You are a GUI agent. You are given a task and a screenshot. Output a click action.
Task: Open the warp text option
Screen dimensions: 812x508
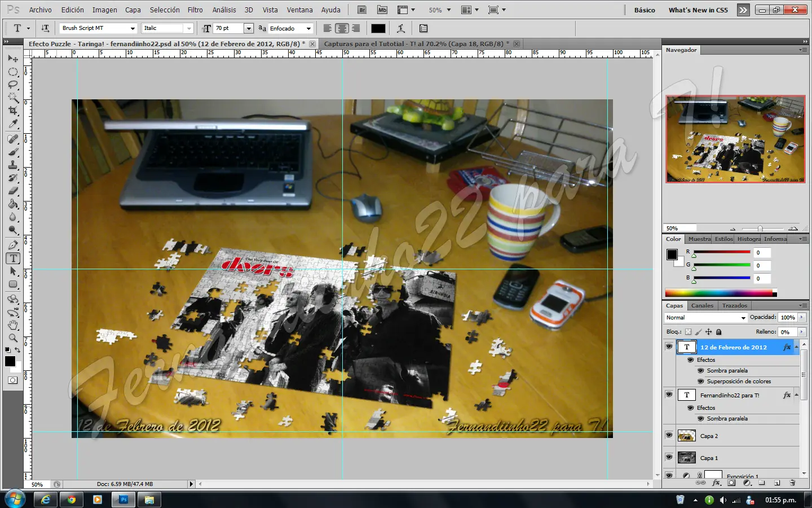pos(401,28)
